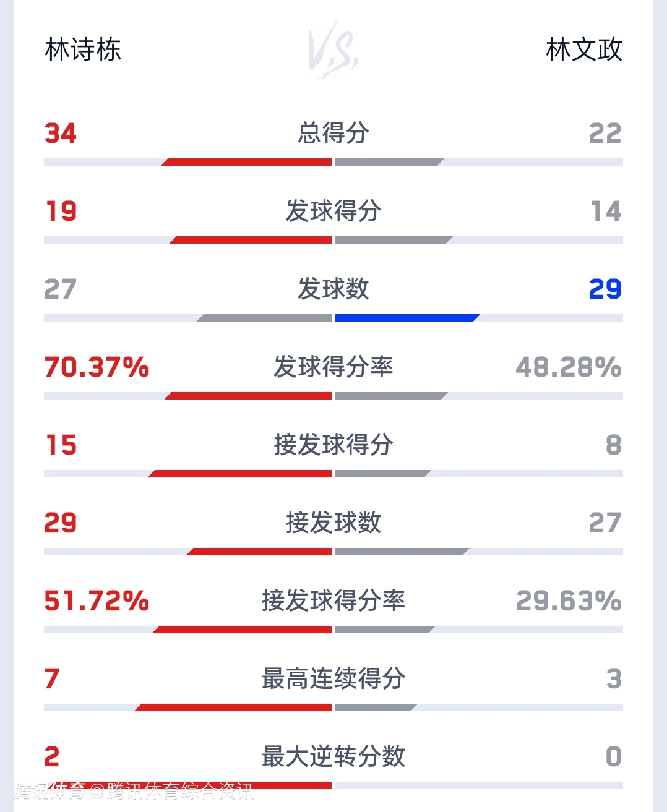667x812 pixels.
Task: Click the 51.72% percentage value
Action: (x=97, y=601)
